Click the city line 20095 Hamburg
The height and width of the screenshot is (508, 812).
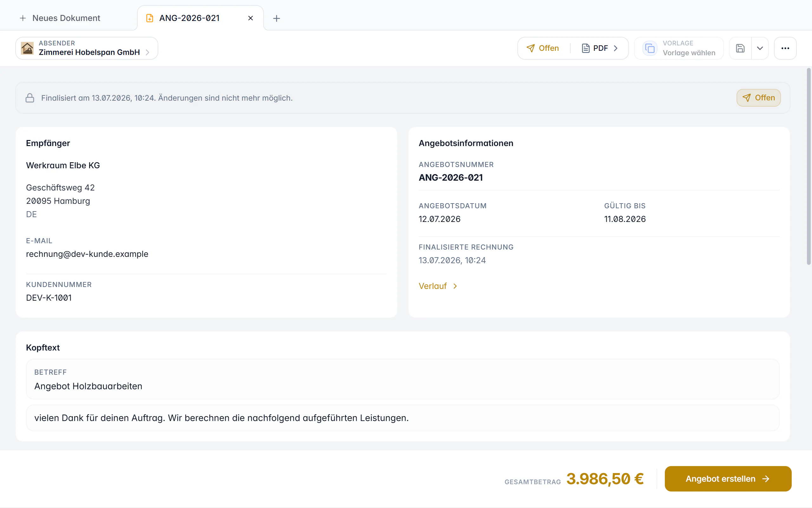(x=58, y=201)
